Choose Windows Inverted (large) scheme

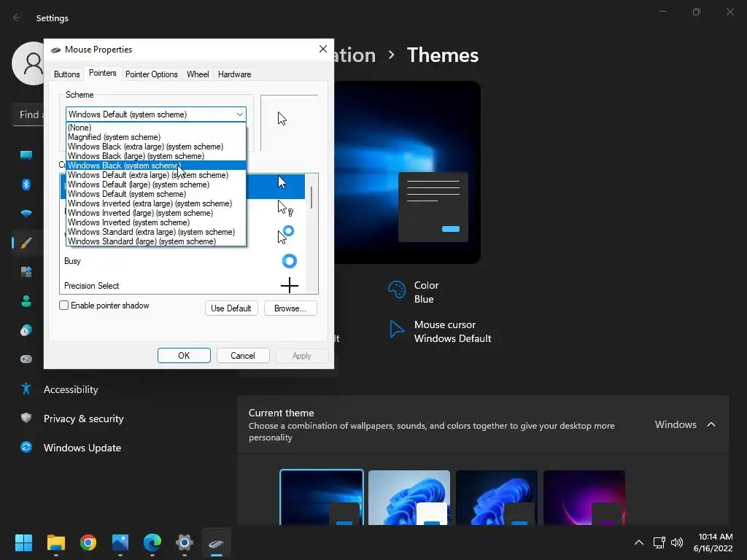pyautogui.click(x=156, y=213)
